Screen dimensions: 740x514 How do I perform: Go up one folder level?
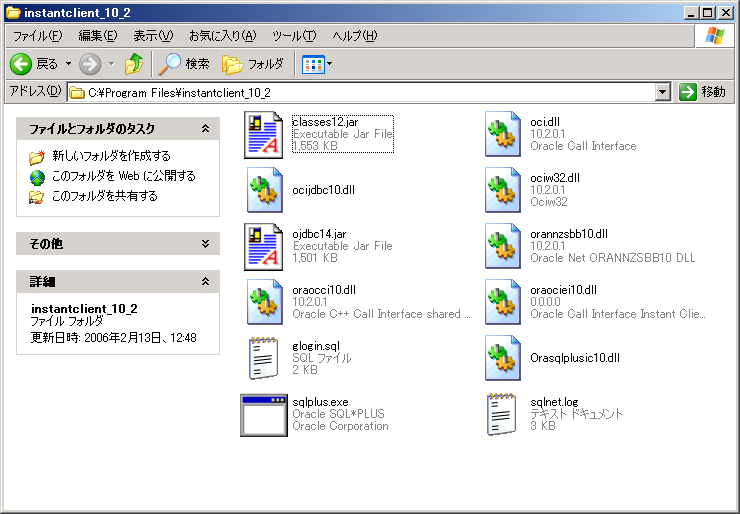point(134,64)
